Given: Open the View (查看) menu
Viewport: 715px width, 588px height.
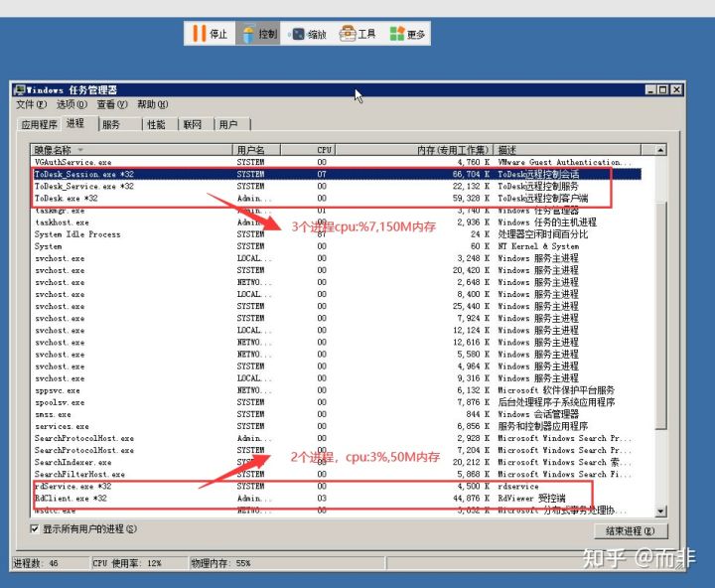Looking at the screenshot, I should (112, 104).
